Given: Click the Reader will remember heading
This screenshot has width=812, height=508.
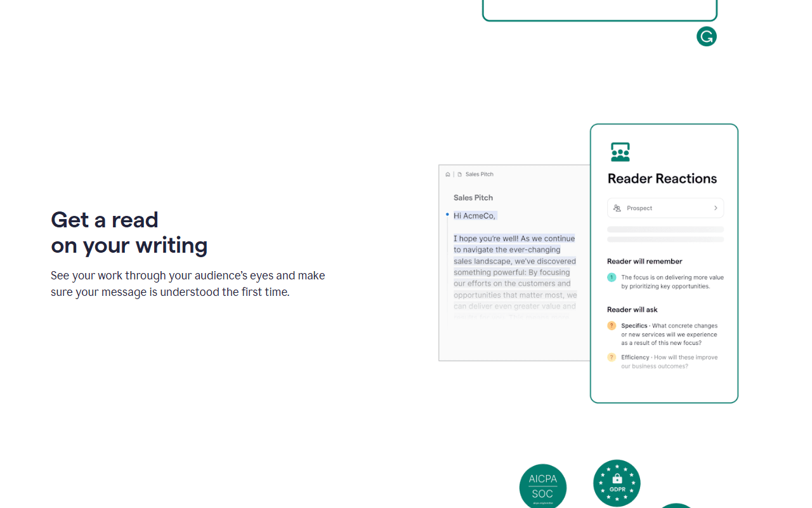Looking at the screenshot, I should click(645, 261).
